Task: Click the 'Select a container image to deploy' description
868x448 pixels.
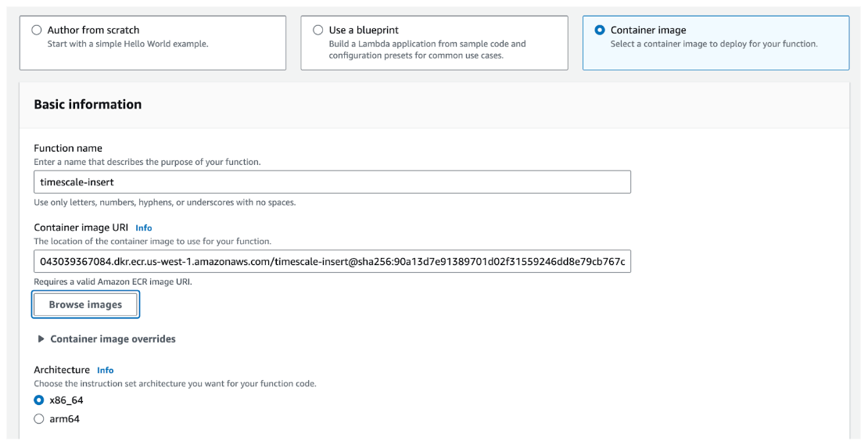Action: [x=713, y=44]
